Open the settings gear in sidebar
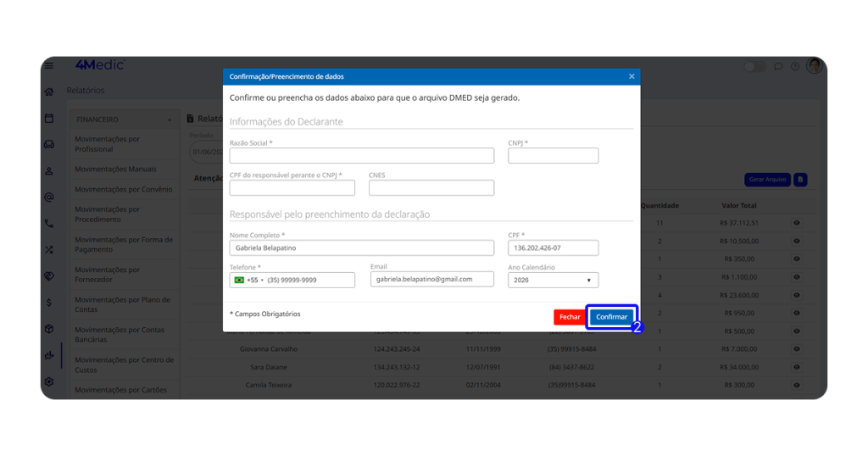This screenshot has height=456, width=868. point(49,381)
